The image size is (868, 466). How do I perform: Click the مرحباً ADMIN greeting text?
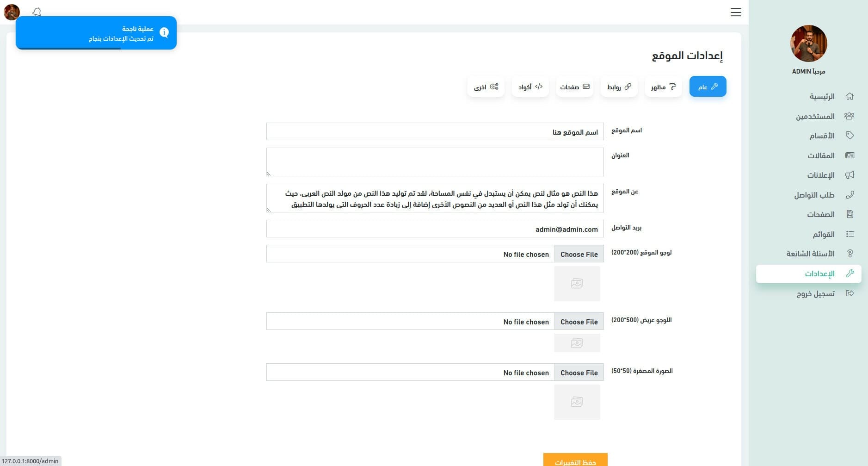coord(808,71)
